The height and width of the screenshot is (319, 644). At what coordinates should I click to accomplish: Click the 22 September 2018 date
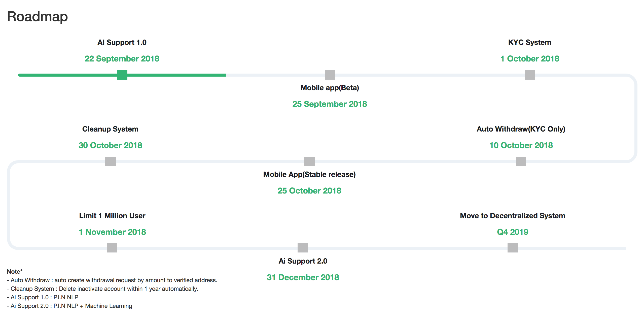(122, 59)
